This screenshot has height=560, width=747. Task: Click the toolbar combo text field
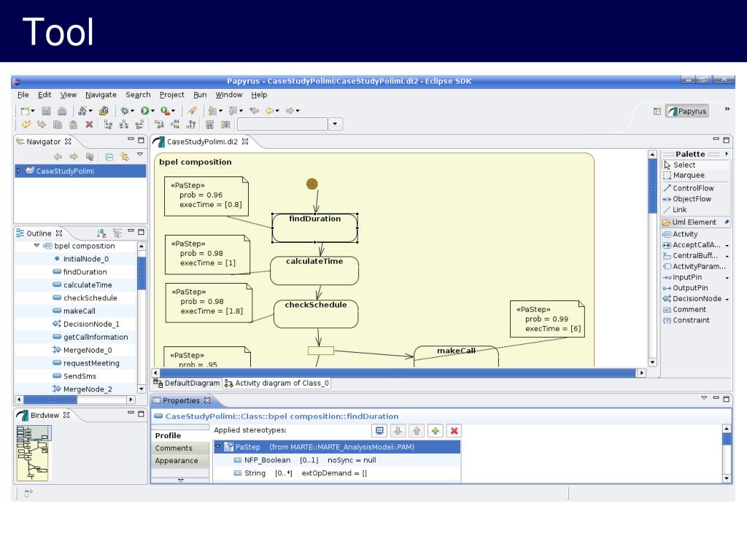(x=282, y=124)
